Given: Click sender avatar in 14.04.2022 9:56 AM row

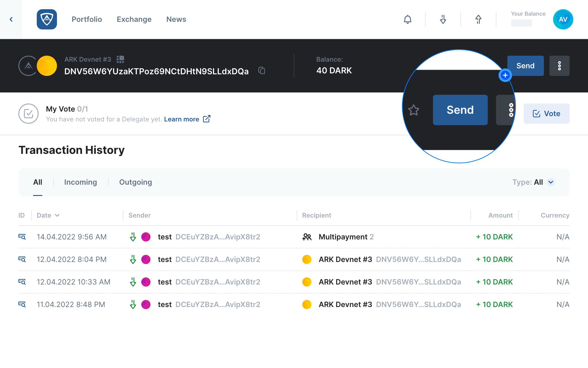Looking at the screenshot, I should pyautogui.click(x=146, y=237).
